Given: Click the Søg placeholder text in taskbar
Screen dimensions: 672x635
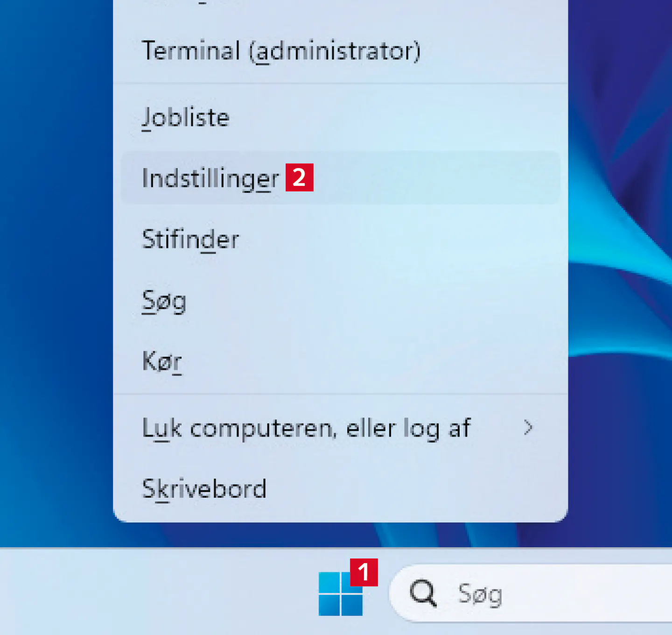Looking at the screenshot, I should click(x=480, y=594).
